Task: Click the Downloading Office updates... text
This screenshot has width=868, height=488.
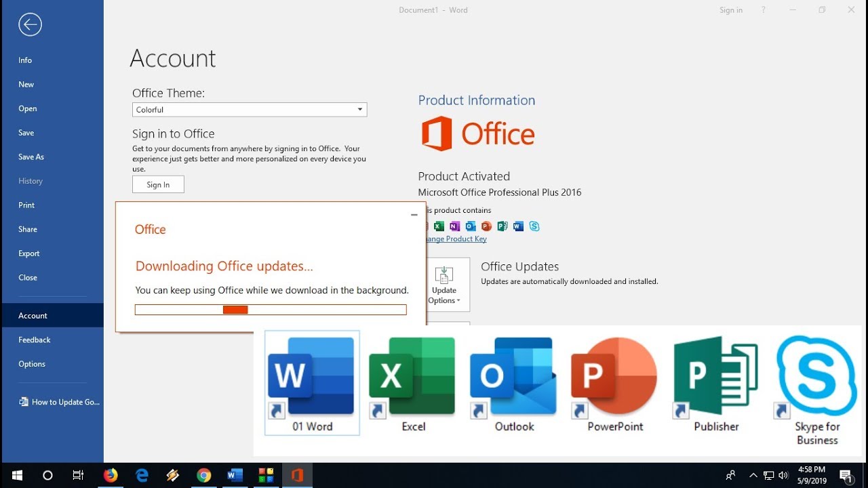Action: 224,266
